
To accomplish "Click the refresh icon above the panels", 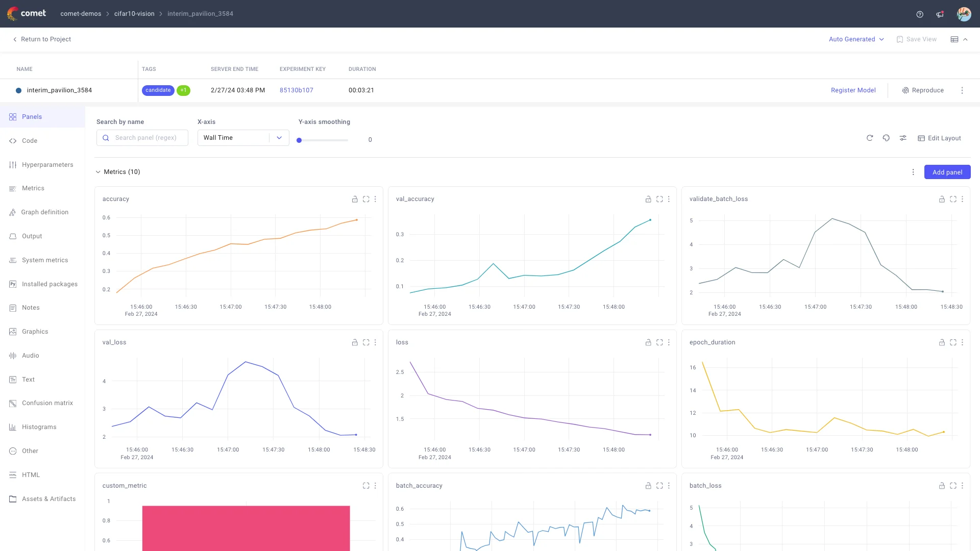I will (870, 138).
